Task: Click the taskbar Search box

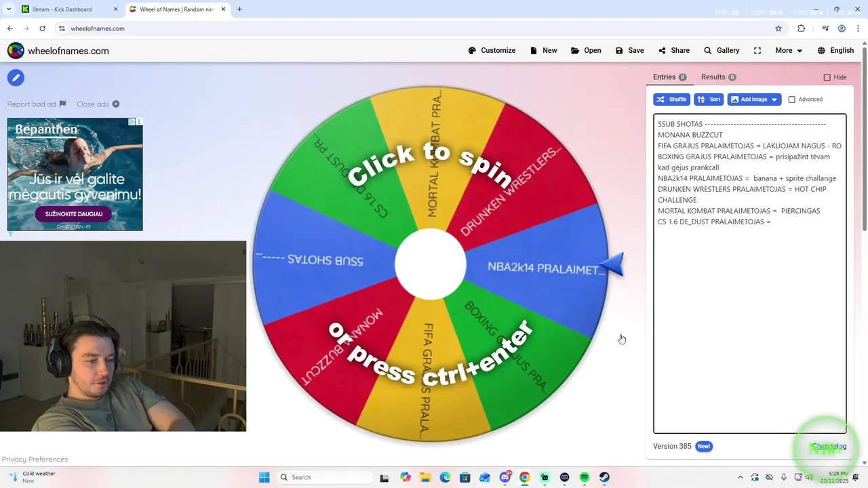Action: click(325, 477)
